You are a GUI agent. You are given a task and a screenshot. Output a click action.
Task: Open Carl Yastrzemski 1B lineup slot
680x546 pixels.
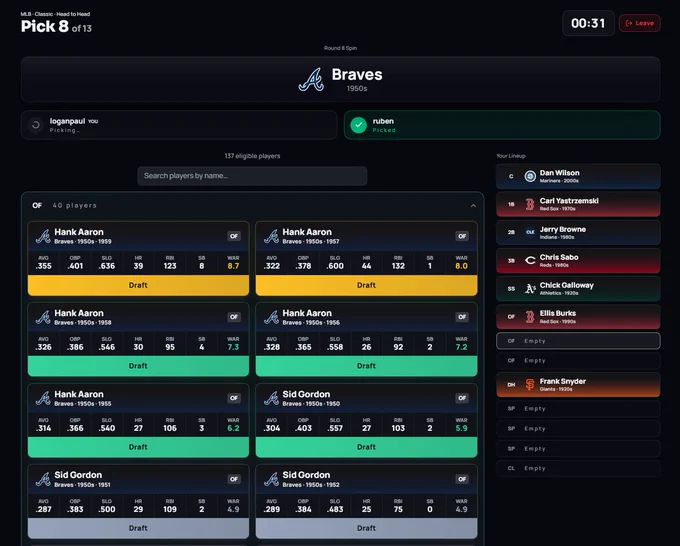[578, 204]
